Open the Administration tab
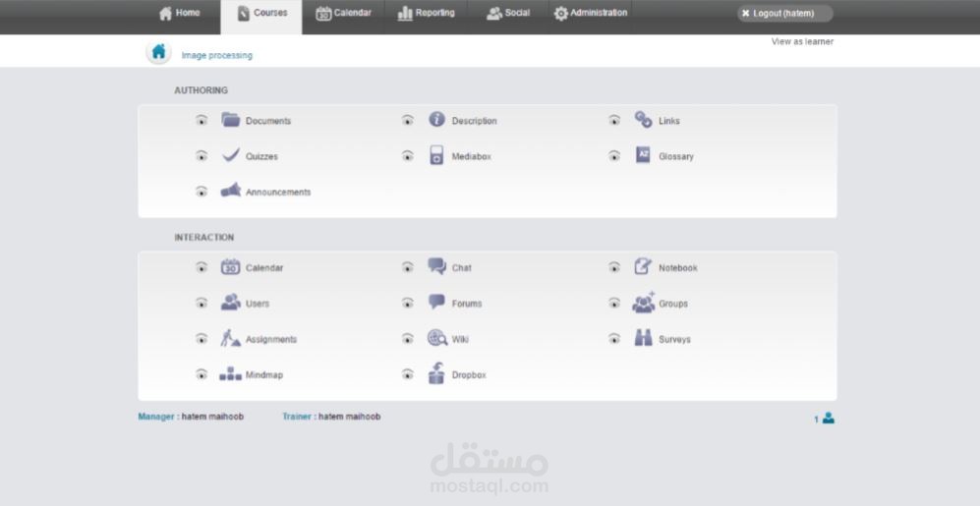Viewport: 980px width, 506px height. coord(591,13)
